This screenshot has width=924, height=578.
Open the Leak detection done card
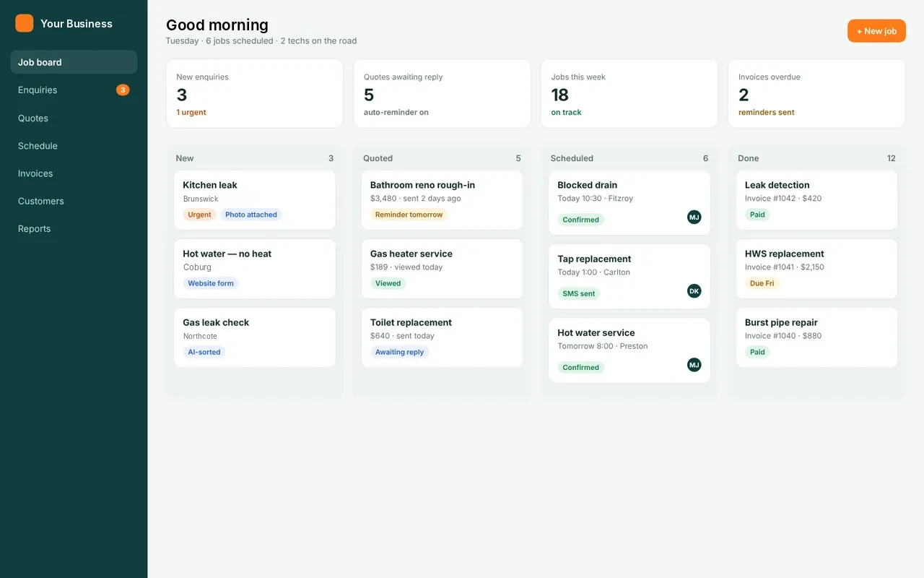click(x=816, y=200)
